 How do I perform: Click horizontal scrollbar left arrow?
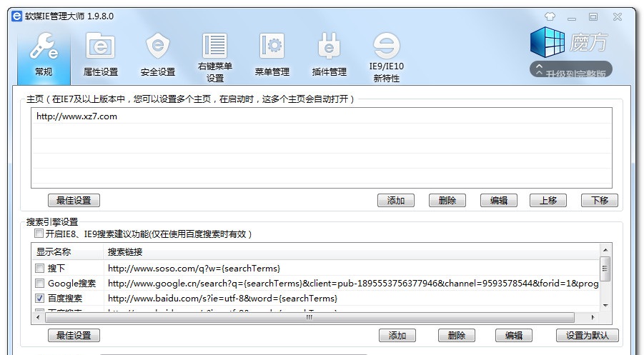[x=38, y=317]
